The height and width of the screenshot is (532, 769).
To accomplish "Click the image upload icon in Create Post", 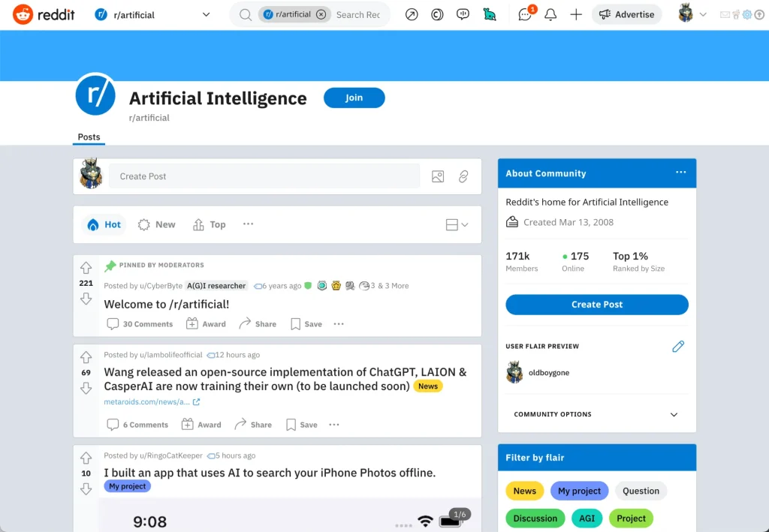I will click(438, 176).
